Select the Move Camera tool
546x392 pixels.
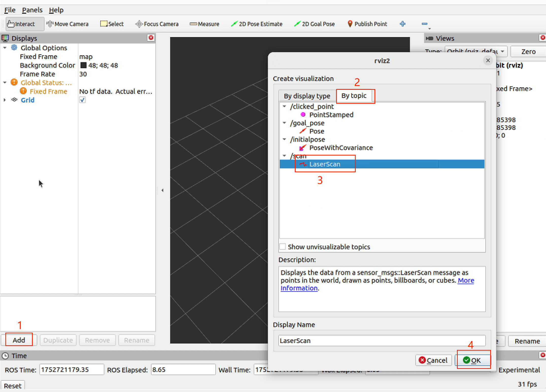click(67, 24)
